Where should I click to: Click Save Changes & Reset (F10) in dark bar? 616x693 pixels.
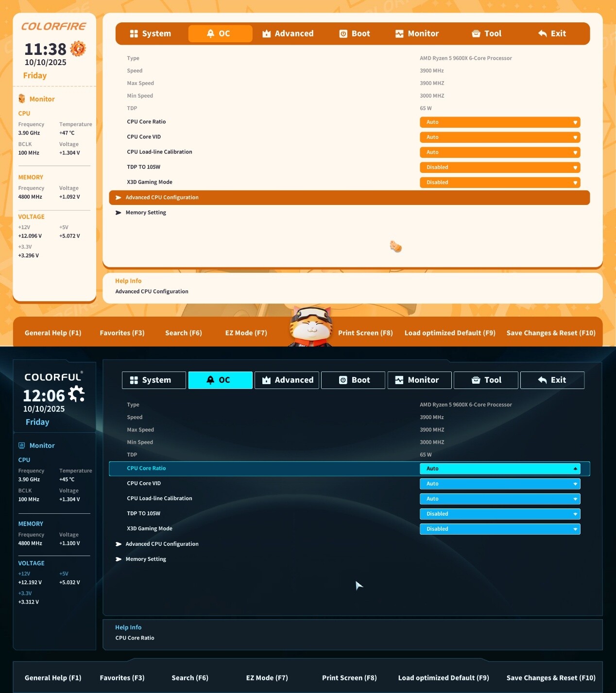pos(551,678)
